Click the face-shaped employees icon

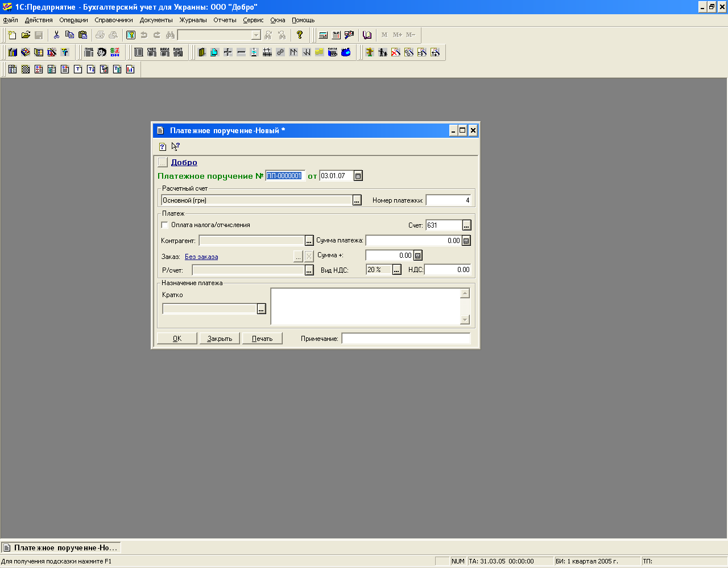pyautogui.click(x=102, y=52)
